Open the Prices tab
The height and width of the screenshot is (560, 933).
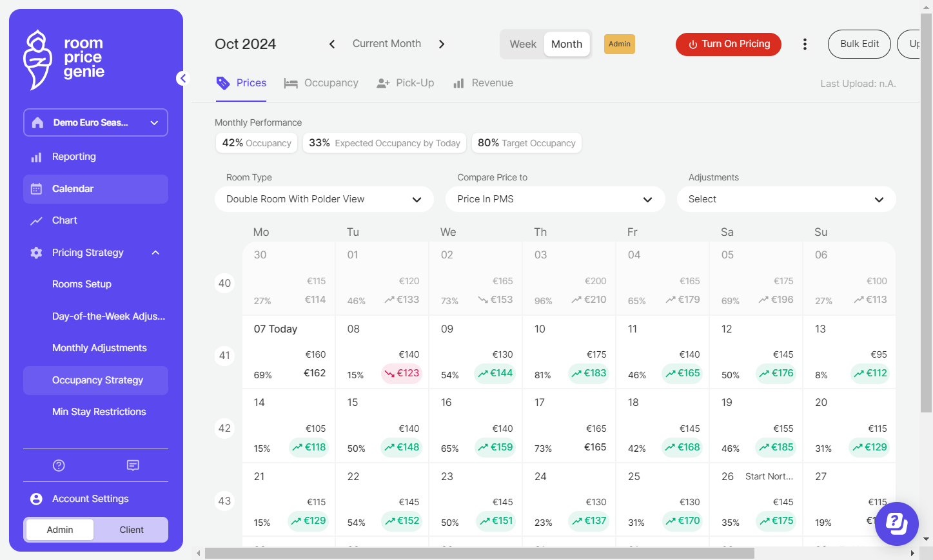[x=241, y=83]
